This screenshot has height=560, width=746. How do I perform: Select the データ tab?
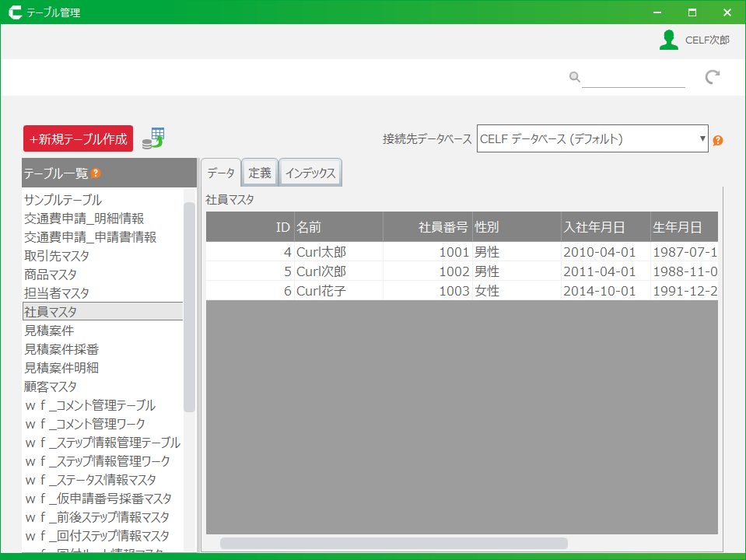tap(221, 173)
